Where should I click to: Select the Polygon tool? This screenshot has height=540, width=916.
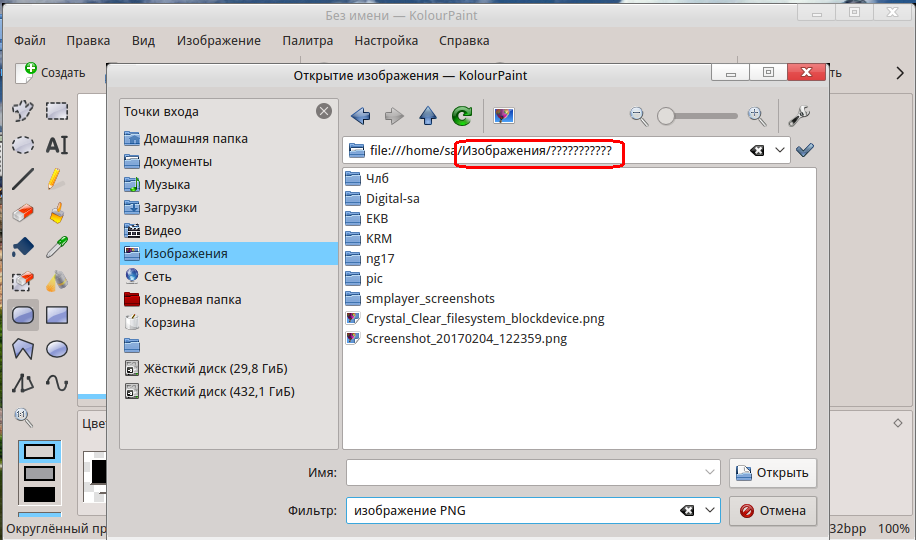(x=23, y=349)
